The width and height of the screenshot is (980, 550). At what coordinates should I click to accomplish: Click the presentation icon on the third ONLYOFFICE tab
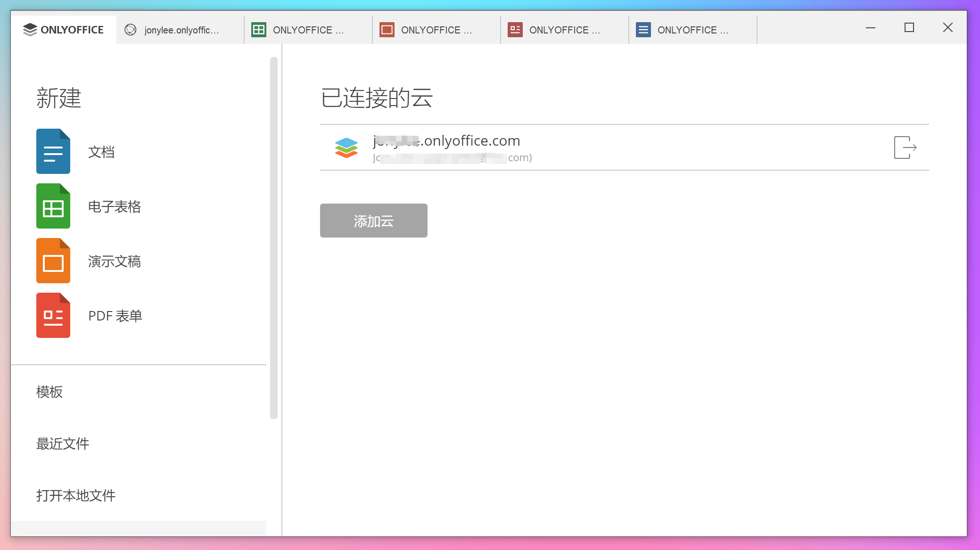[387, 29]
